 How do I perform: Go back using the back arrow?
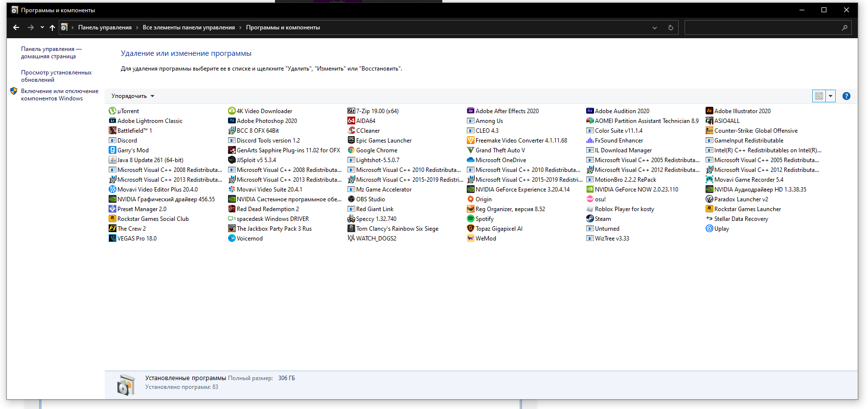16,27
